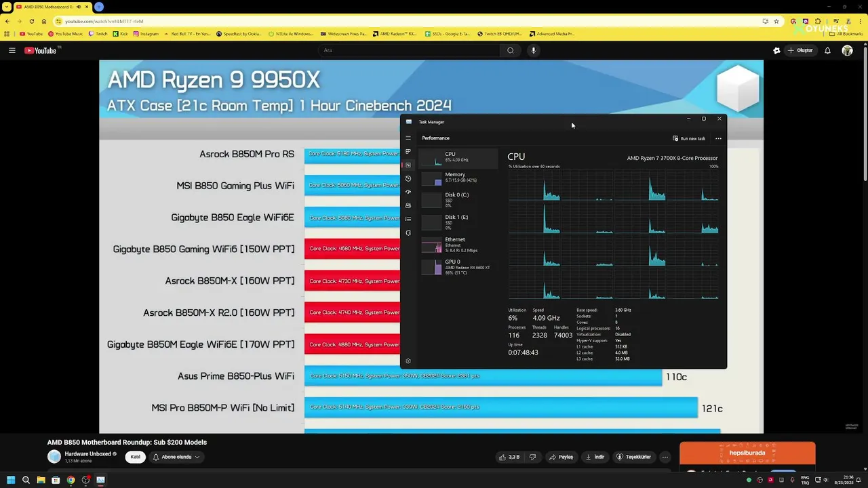This screenshot has width=868, height=488.
Task: Open the Chrome three-dot menu
Action: 860,21
